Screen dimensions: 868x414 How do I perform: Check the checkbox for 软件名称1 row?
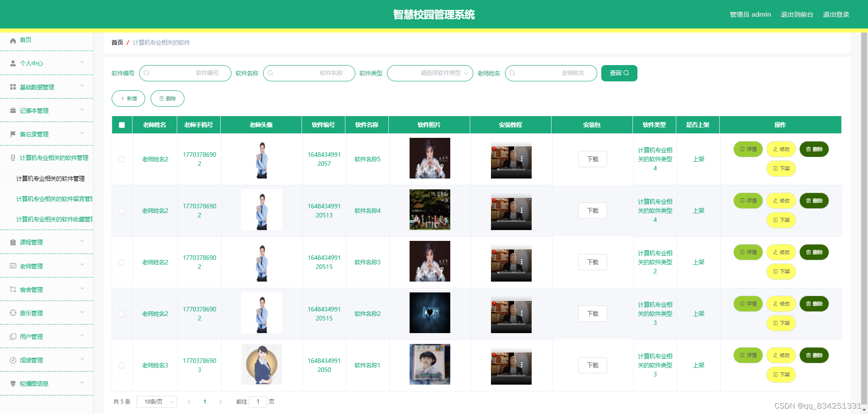(121, 365)
